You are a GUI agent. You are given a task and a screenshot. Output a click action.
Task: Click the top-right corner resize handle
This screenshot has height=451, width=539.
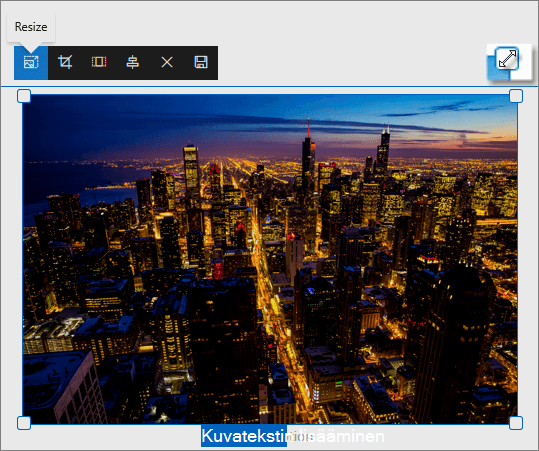coord(516,96)
